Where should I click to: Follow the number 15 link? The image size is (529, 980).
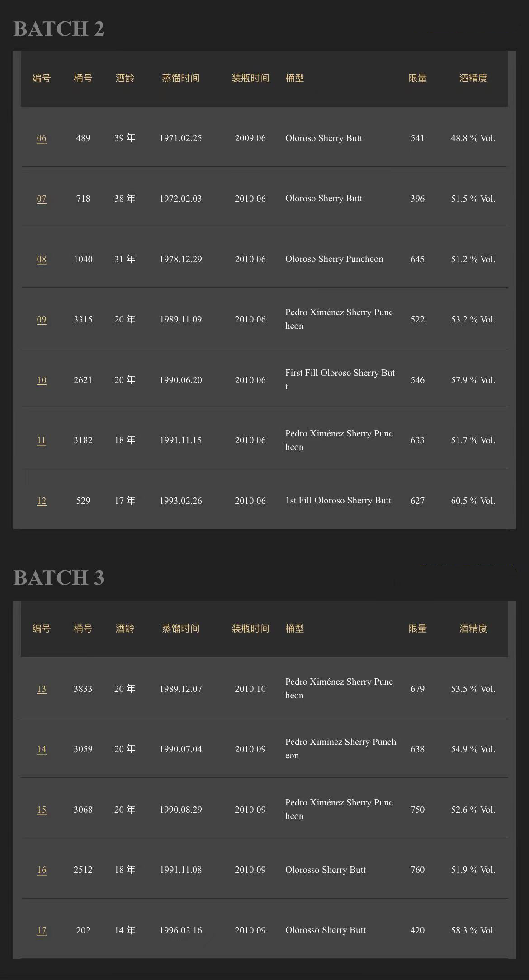pos(42,810)
